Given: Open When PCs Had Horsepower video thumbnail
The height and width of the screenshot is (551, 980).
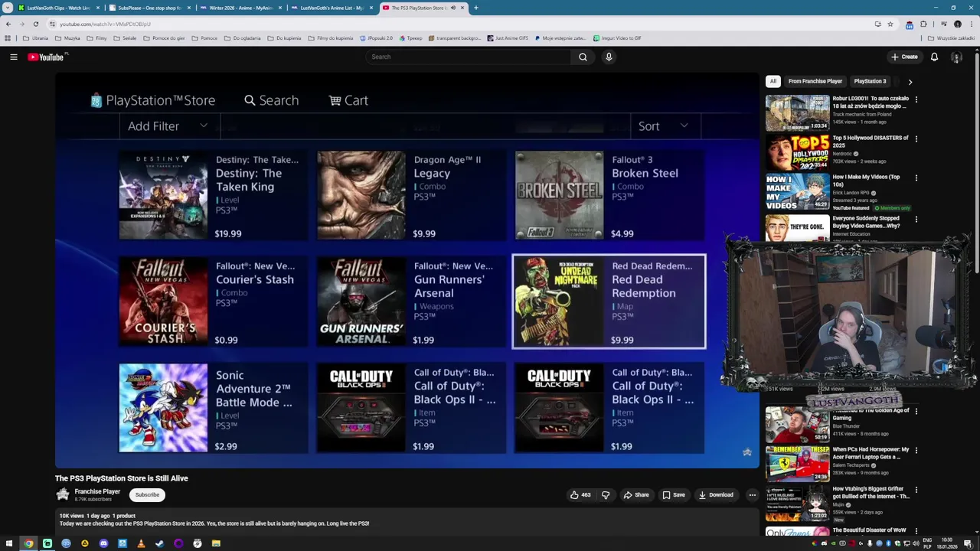Looking at the screenshot, I should (797, 464).
